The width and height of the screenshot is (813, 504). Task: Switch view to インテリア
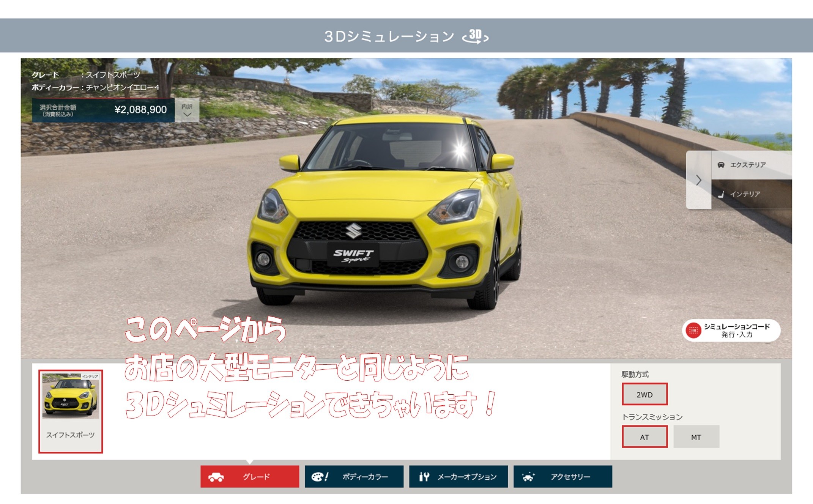click(751, 194)
